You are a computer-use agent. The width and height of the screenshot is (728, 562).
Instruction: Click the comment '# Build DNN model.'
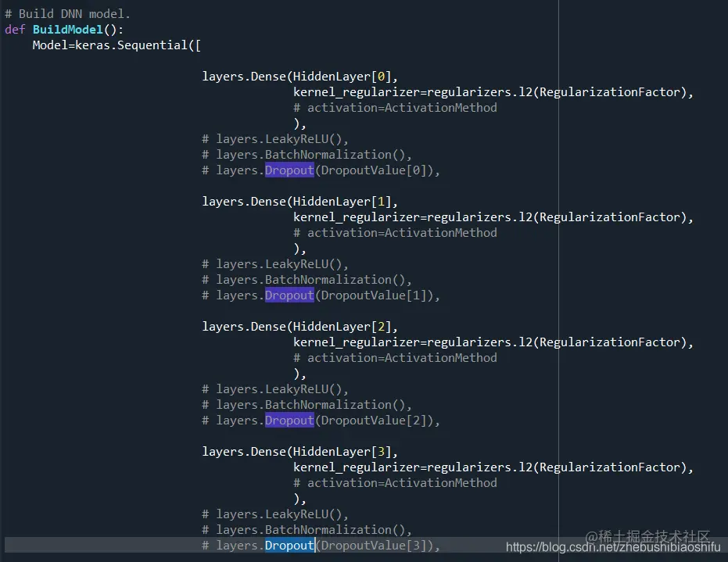pyautogui.click(x=67, y=14)
